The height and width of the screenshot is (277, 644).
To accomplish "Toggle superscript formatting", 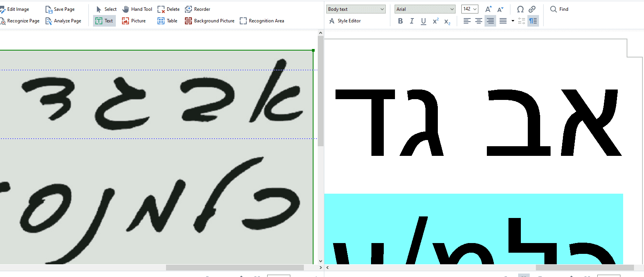I will pos(436,21).
